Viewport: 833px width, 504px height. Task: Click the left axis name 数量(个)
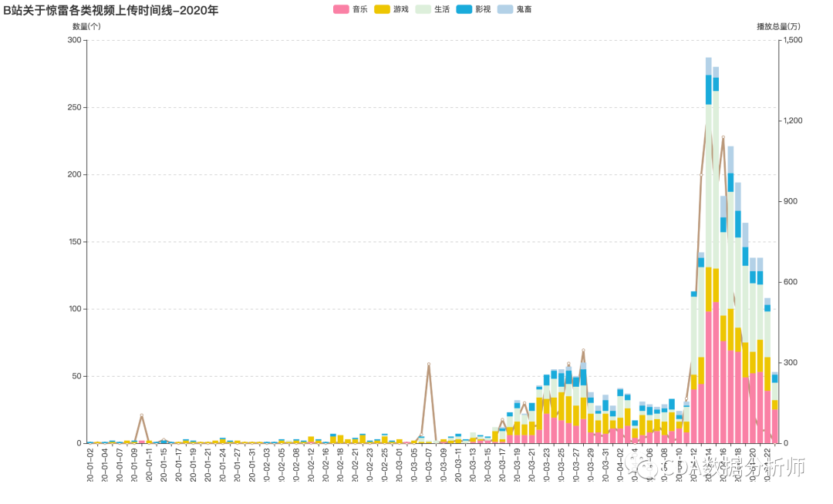[x=86, y=26]
